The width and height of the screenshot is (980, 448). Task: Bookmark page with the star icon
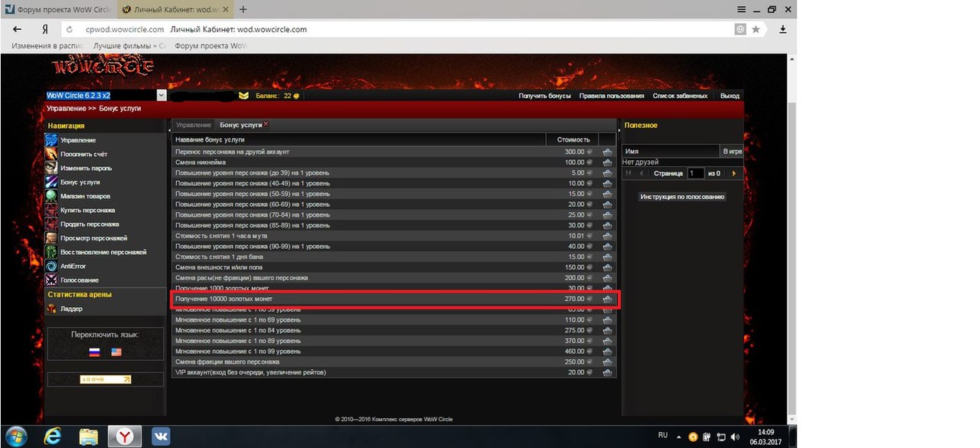756,29
